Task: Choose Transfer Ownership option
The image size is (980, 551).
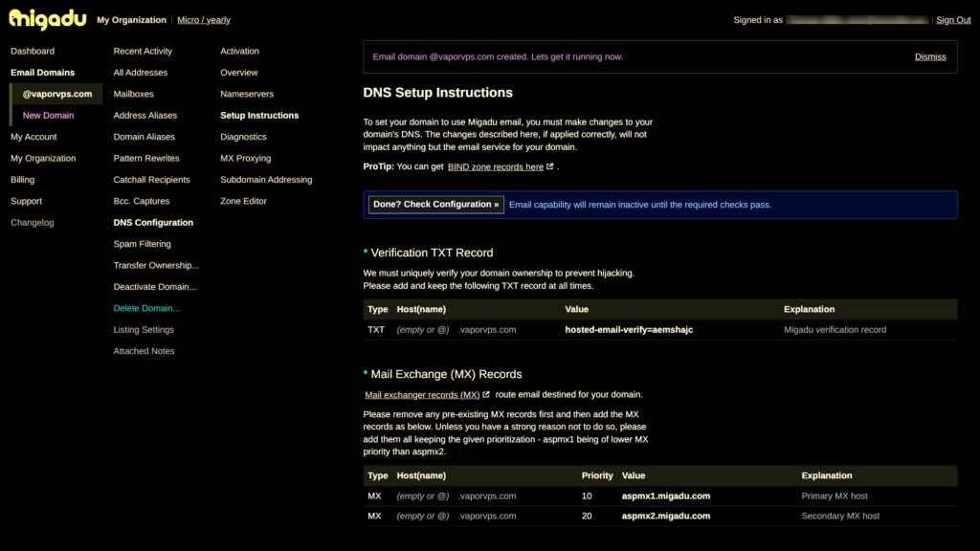Action: [x=156, y=265]
